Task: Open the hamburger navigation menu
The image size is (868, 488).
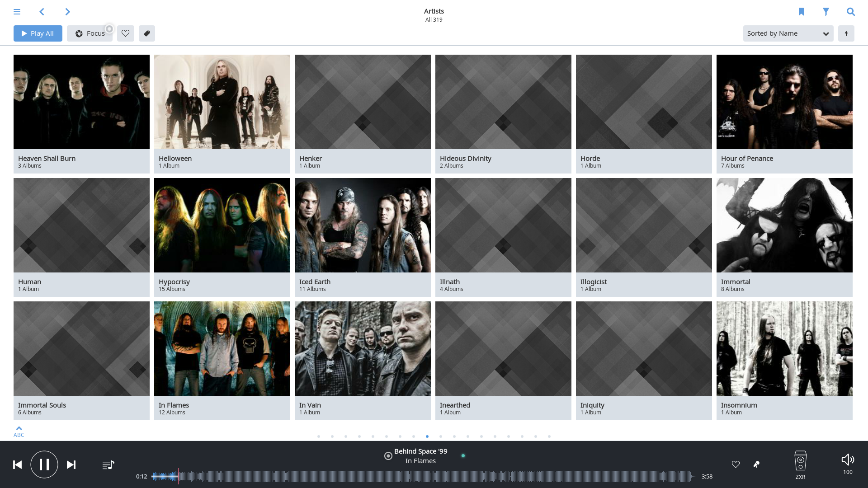Action: click(17, 12)
